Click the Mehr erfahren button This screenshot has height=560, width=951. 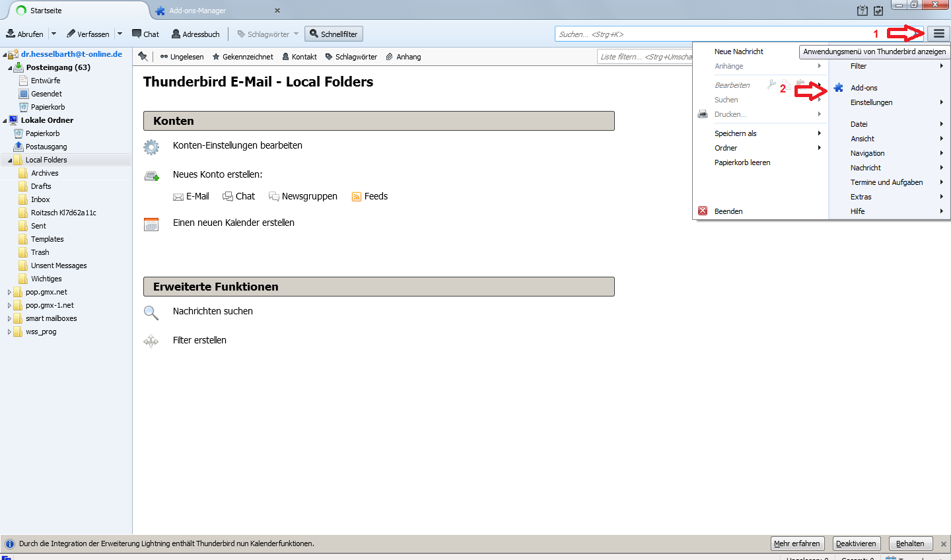coord(797,543)
